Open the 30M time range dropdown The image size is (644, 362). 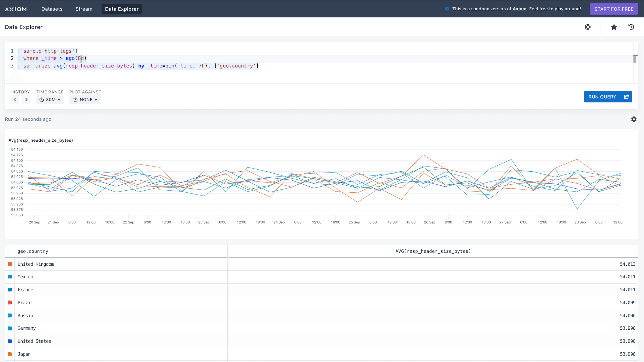[50, 99]
